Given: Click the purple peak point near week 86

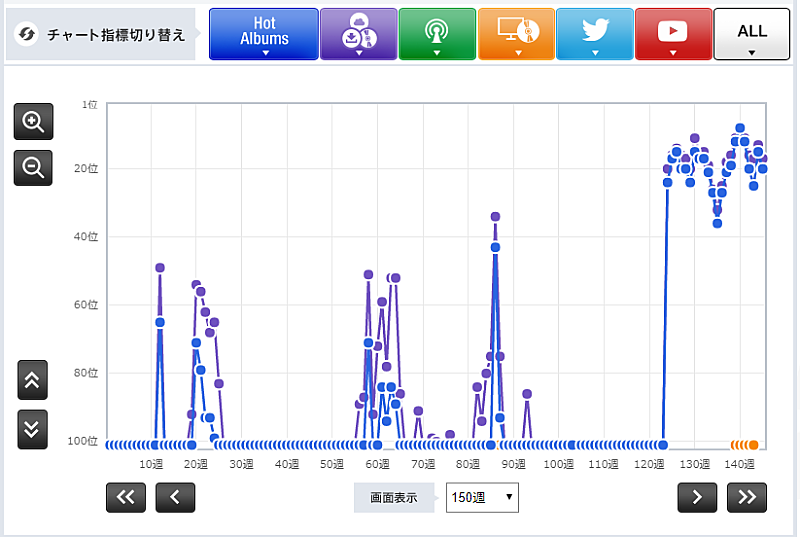Looking at the screenshot, I should click(x=495, y=216).
